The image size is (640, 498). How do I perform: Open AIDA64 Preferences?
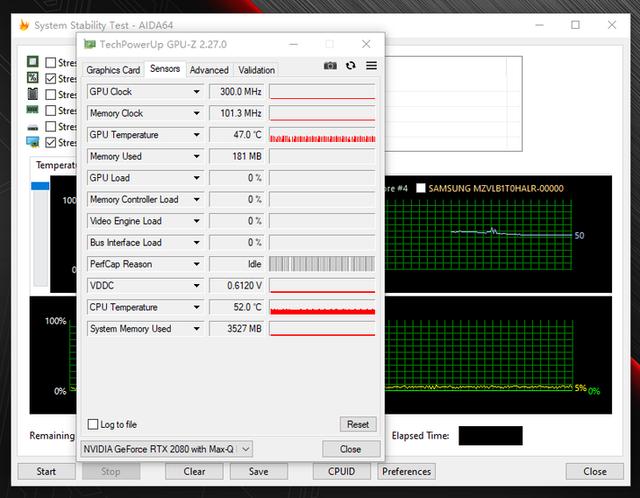pos(407,471)
